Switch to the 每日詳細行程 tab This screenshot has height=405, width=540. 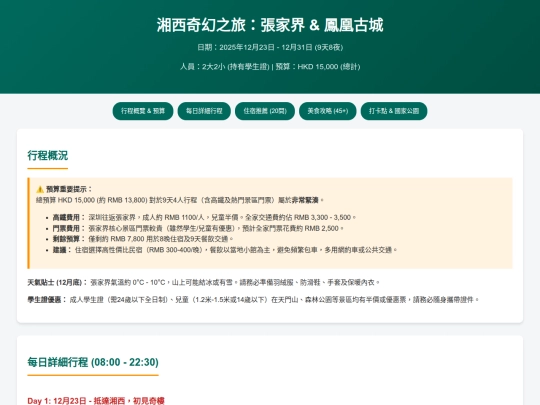[x=204, y=111]
